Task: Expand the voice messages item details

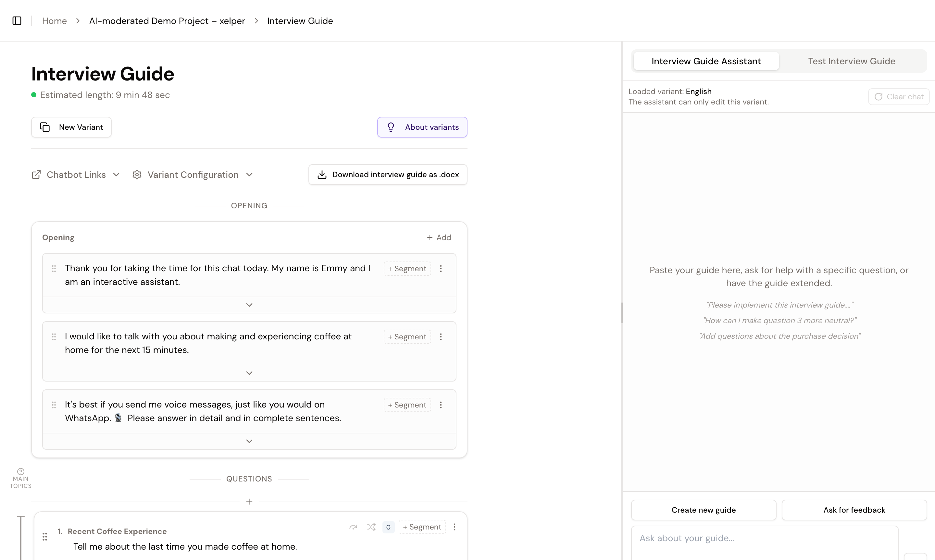Action: point(249,441)
